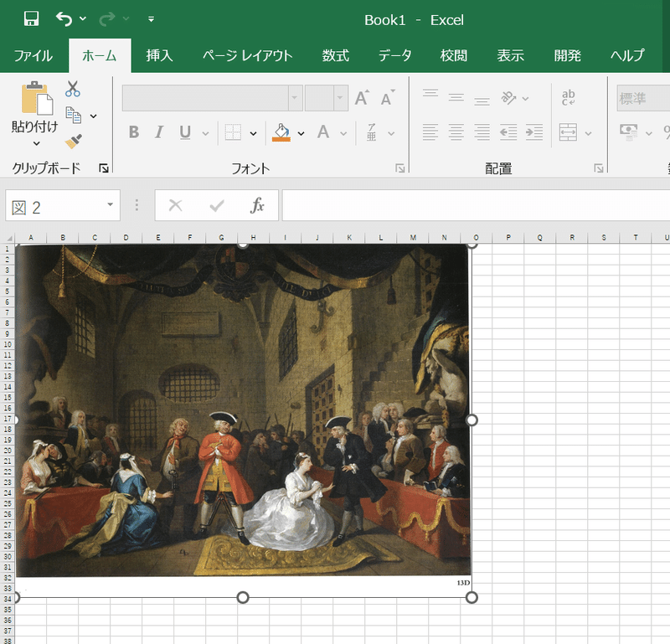This screenshot has height=644, width=670.
Task: Open the ファイル tab
Action: pos(33,55)
